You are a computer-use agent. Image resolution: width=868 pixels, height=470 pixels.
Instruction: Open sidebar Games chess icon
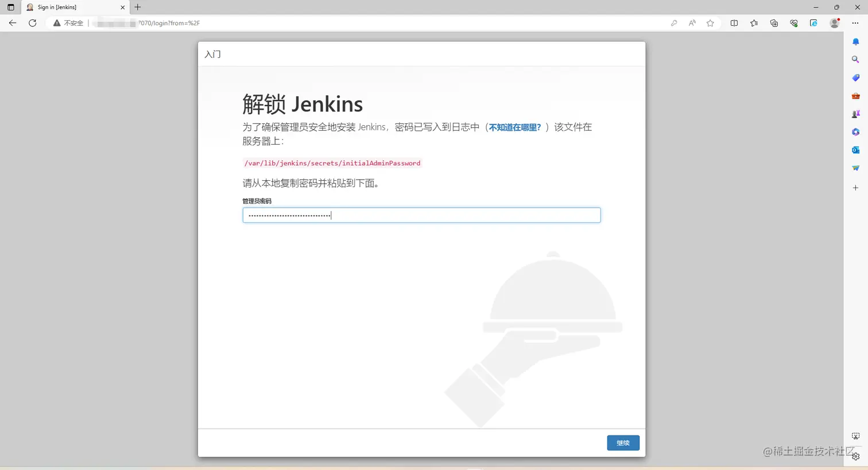(x=855, y=114)
